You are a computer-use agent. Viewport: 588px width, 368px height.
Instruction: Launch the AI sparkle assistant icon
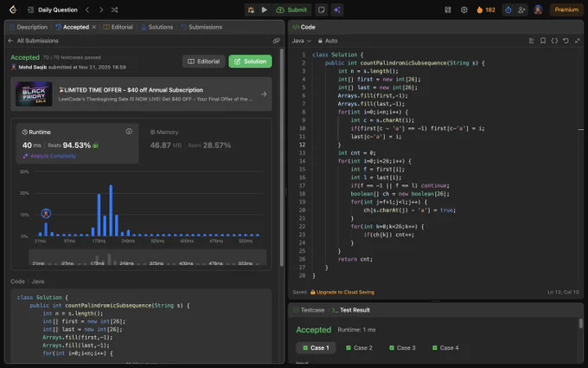click(x=337, y=10)
